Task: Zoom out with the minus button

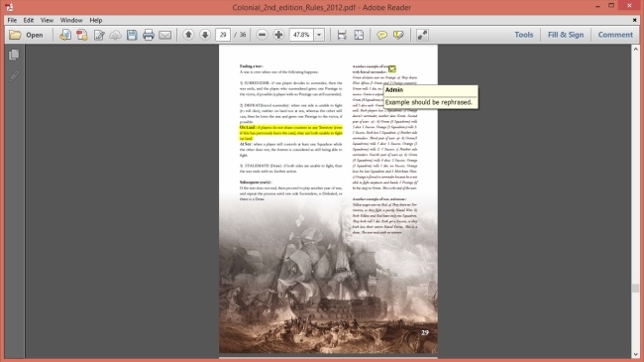Action: click(262, 35)
